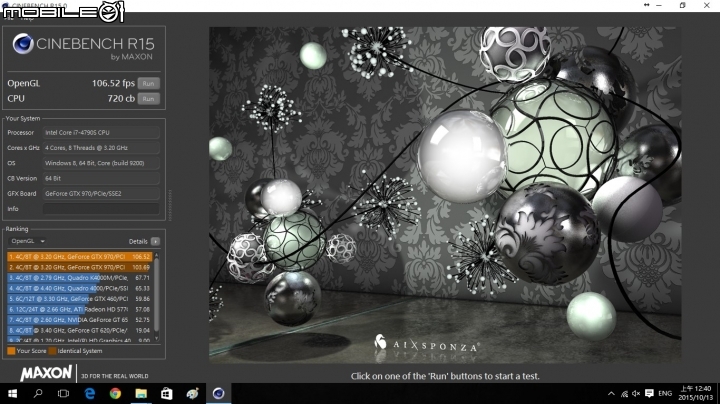Open the paint palette app on the taskbar
The width and height of the screenshot is (720, 404).
tap(192, 393)
